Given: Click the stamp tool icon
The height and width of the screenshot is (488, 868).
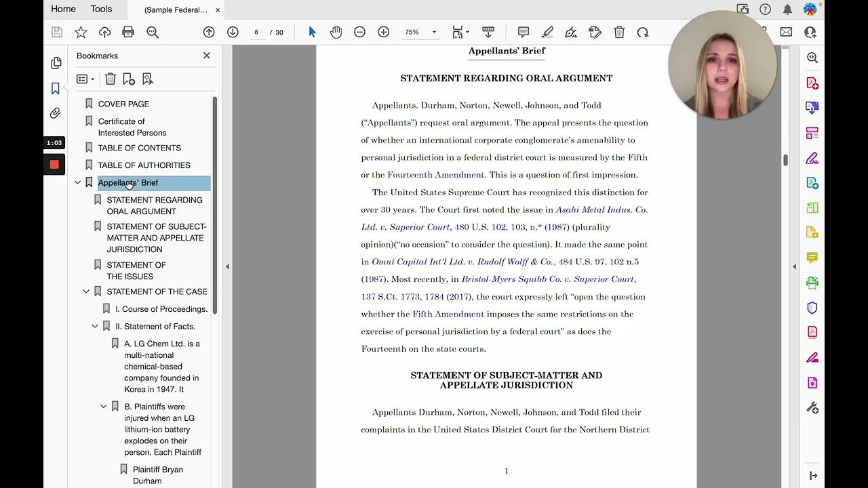Looking at the screenshot, I should tap(595, 32).
